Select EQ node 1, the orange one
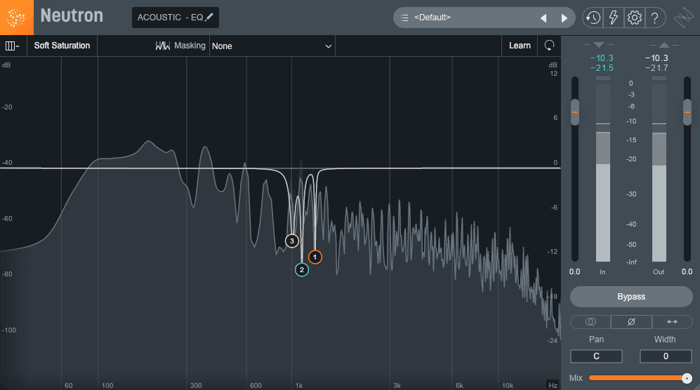The width and height of the screenshot is (700, 390). [315, 257]
